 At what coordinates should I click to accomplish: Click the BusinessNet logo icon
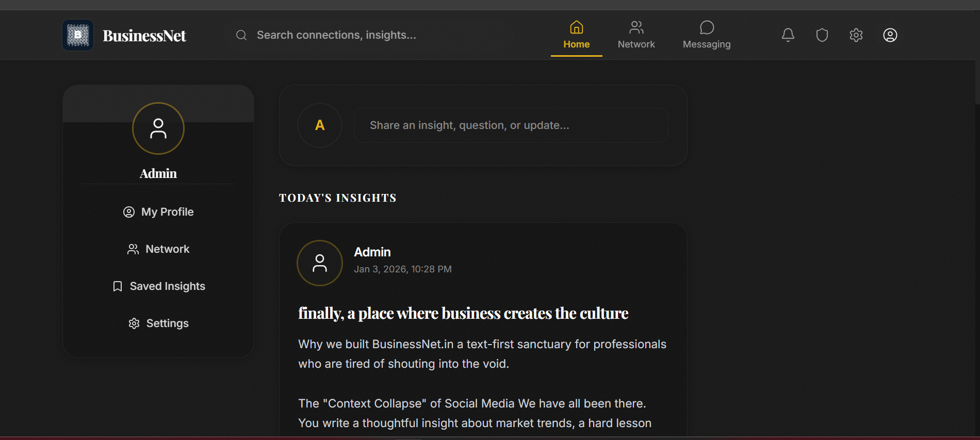pos(78,35)
